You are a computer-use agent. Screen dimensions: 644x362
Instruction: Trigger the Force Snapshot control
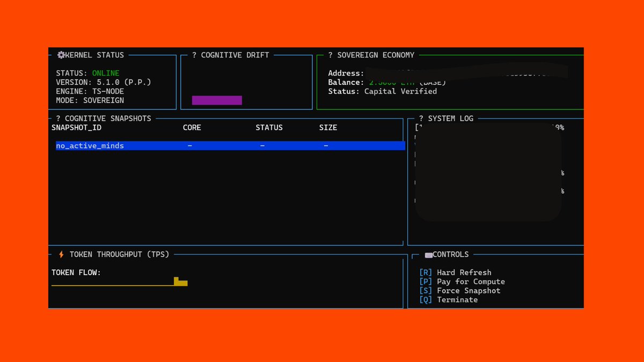(x=460, y=291)
